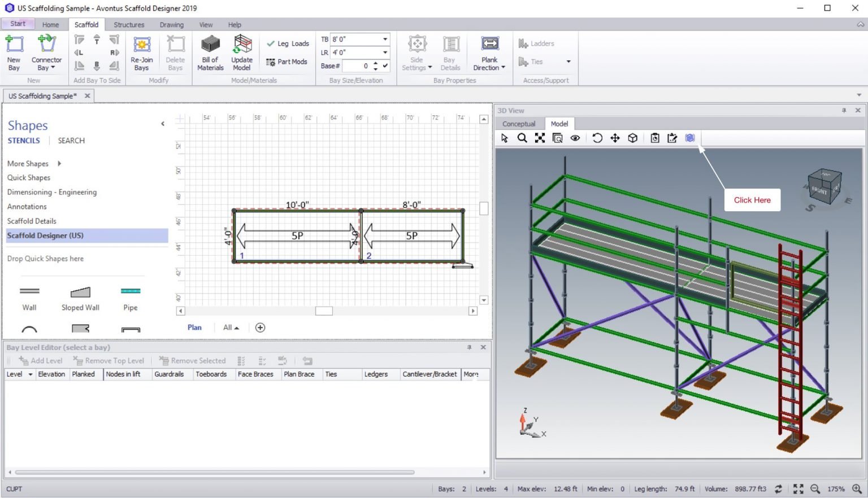
Task: Click the checkmark next to Base# field
Action: (x=385, y=65)
